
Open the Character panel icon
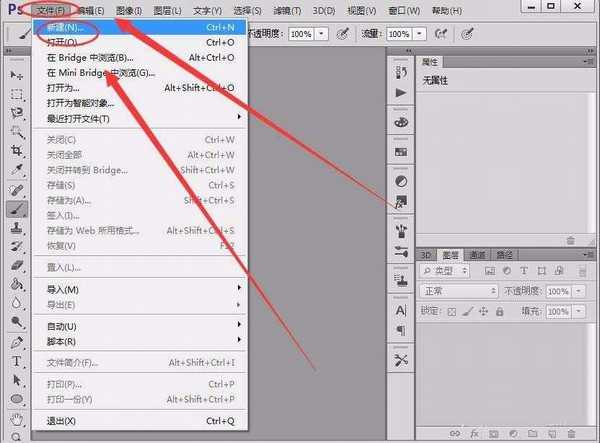click(401, 311)
